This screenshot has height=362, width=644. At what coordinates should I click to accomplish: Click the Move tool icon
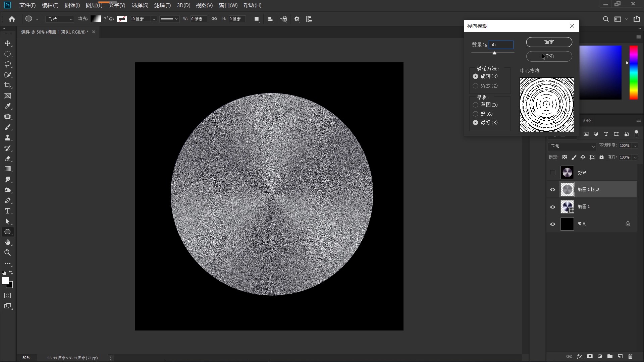point(7,43)
